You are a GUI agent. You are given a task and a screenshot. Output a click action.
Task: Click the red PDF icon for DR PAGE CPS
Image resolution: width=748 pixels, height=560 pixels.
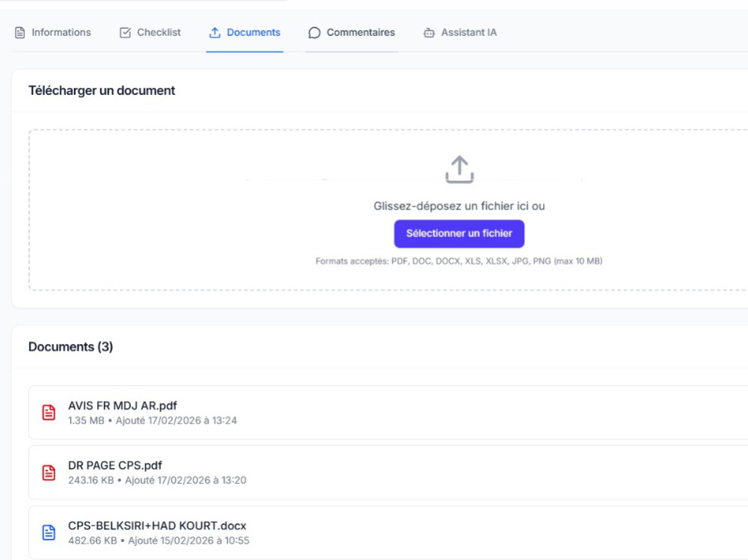click(x=49, y=473)
